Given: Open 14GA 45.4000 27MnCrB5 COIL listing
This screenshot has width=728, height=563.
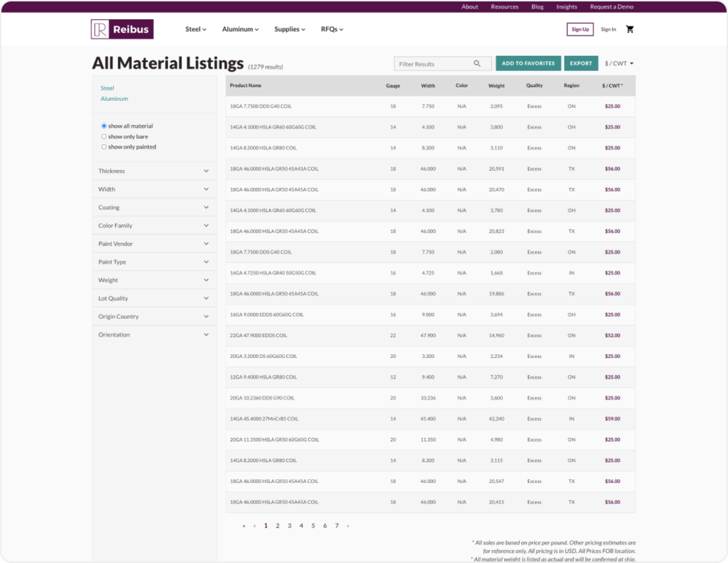Looking at the screenshot, I should [x=264, y=419].
